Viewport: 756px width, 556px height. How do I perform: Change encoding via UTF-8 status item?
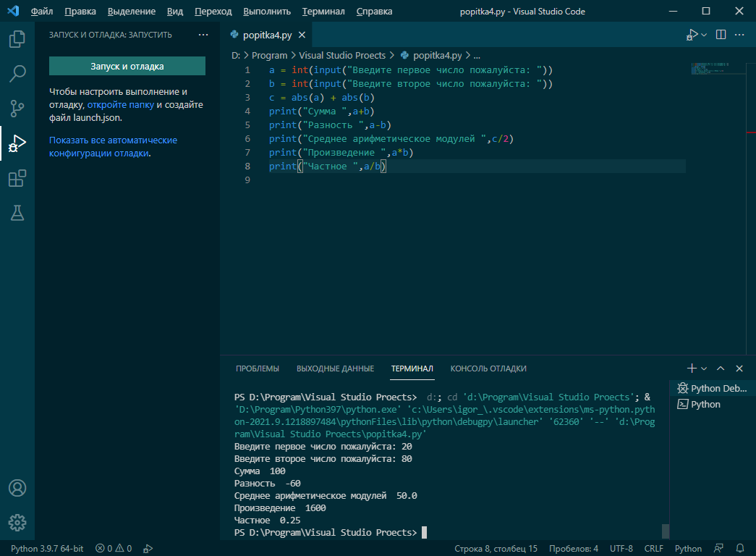point(621,548)
